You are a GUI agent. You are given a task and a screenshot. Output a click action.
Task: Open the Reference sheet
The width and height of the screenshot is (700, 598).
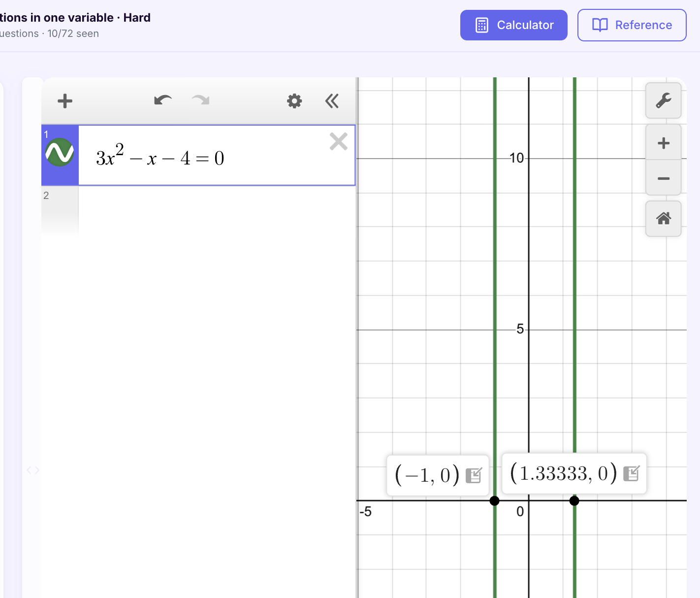(x=632, y=25)
